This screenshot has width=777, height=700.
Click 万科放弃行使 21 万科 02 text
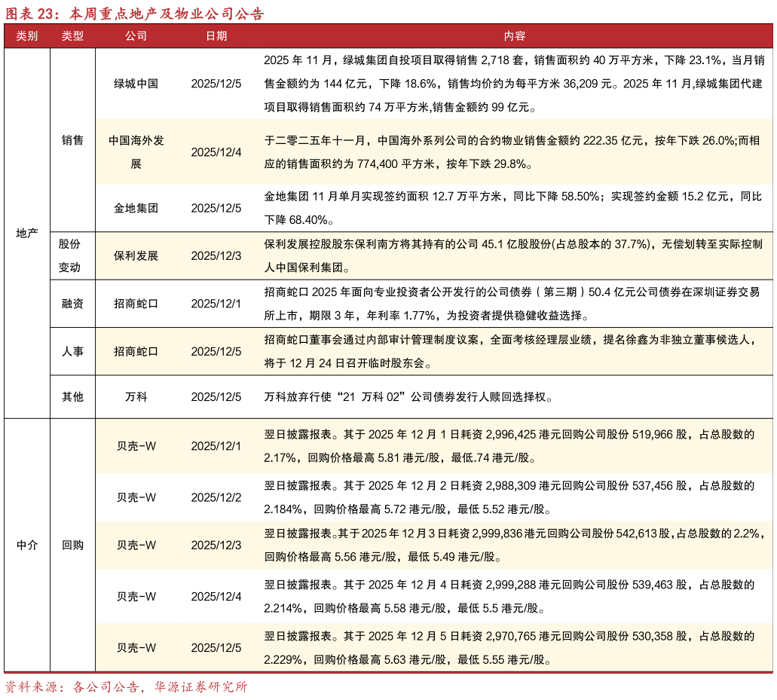(x=408, y=397)
